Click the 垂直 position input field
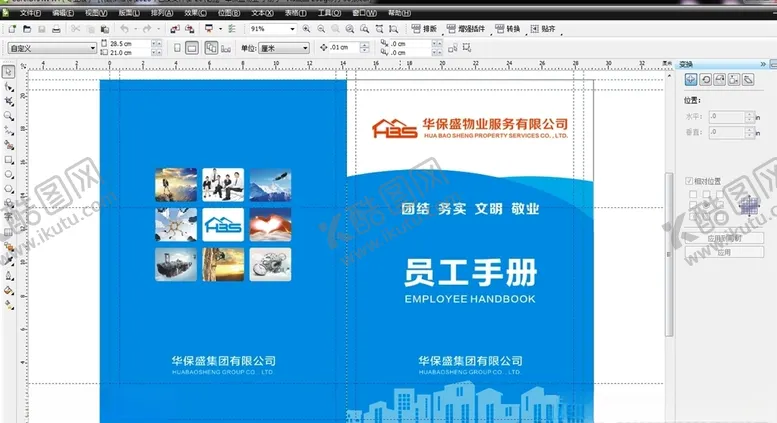This screenshot has height=423, width=777. (726, 132)
